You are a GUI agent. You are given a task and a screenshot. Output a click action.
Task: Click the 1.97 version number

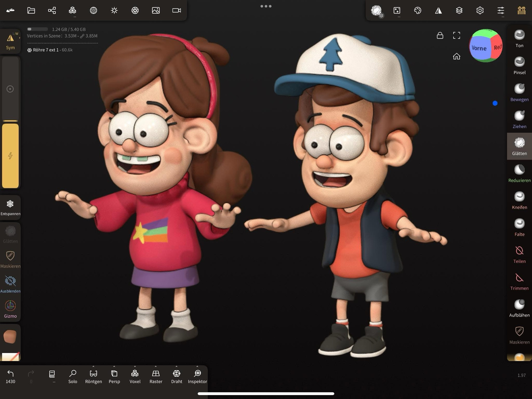pos(522,375)
